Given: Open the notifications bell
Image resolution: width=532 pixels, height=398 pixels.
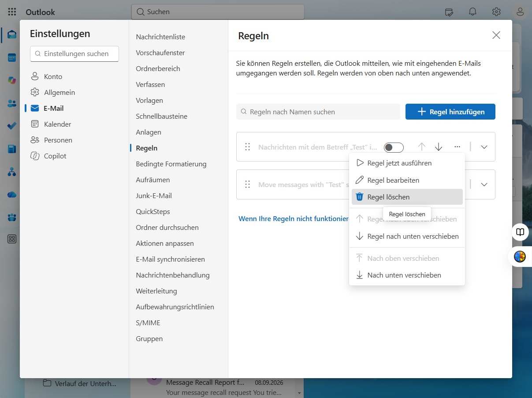Looking at the screenshot, I should [x=472, y=12].
